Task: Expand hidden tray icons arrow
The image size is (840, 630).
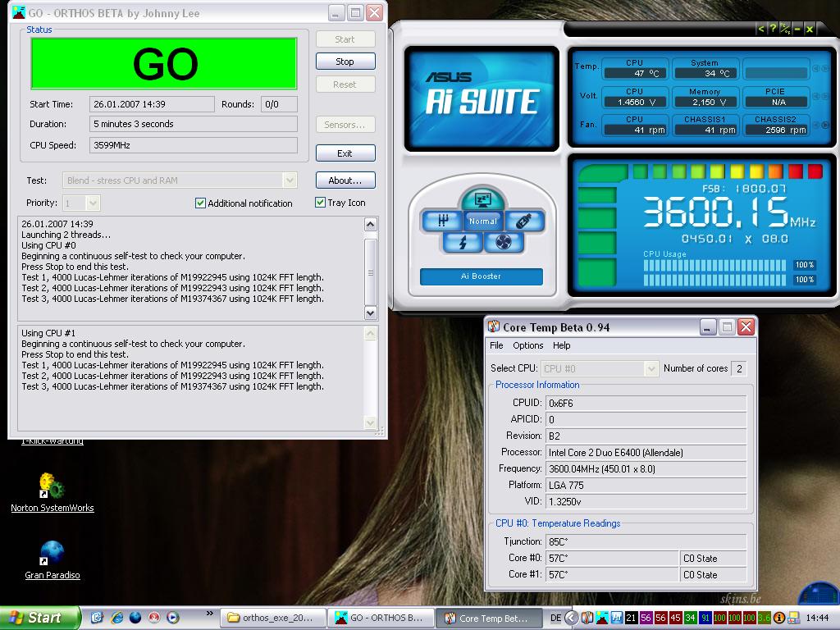Action: [572, 618]
